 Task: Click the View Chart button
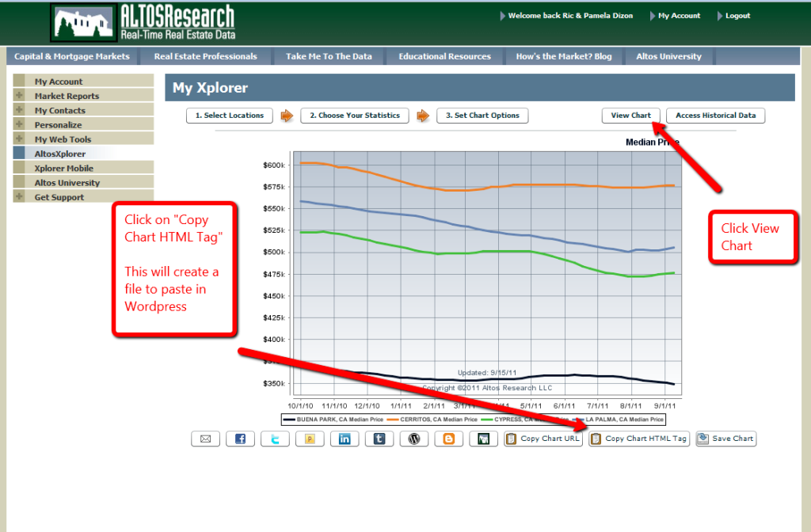coord(630,116)
